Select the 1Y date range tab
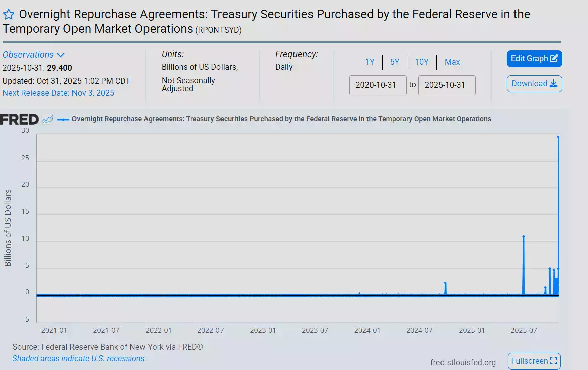The width and height of the screenshot is (588, 370). (370, 62)
